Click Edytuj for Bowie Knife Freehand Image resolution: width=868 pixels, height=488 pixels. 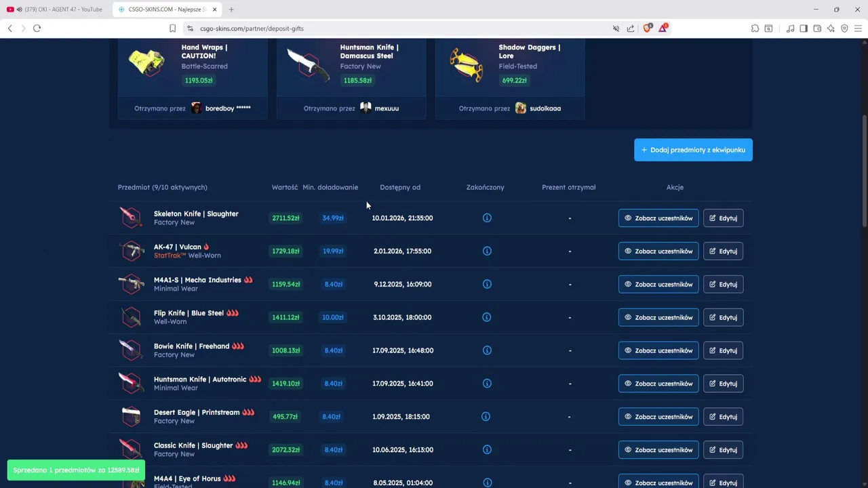coord(724,350)
